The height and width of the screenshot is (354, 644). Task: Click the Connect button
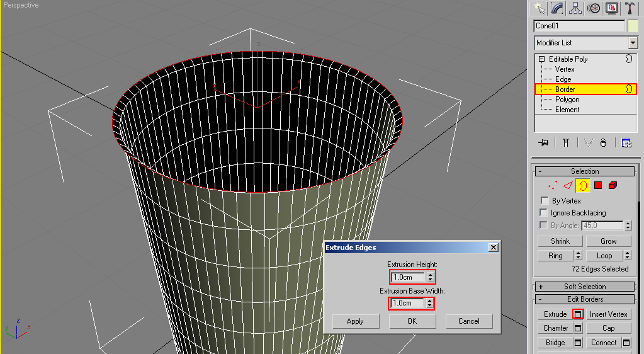[x=604, y=343]
